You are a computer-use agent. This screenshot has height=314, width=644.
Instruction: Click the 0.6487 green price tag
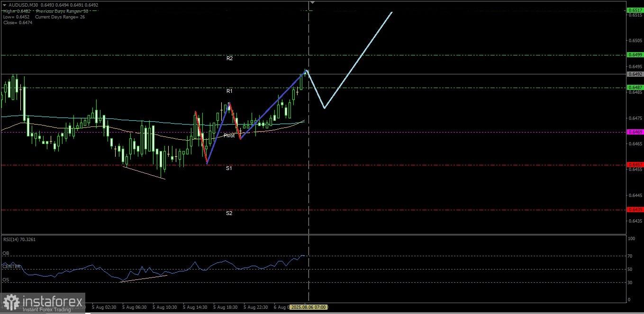[x=635, y=87]
